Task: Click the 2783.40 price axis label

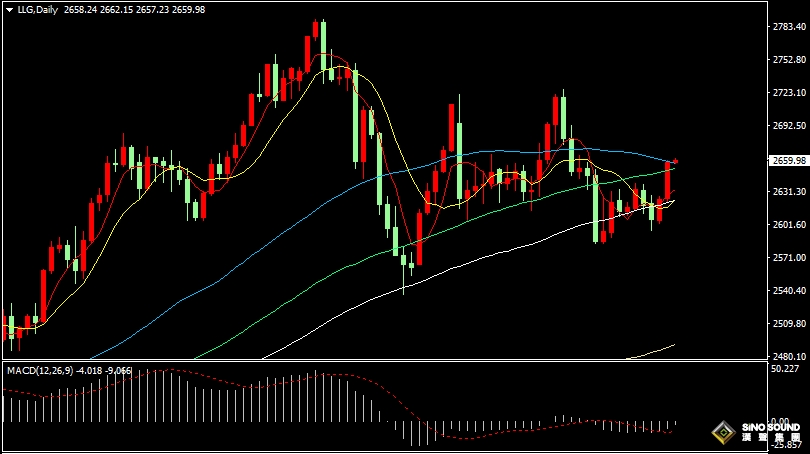Action: pyautogui.click(x=789, y=26)
